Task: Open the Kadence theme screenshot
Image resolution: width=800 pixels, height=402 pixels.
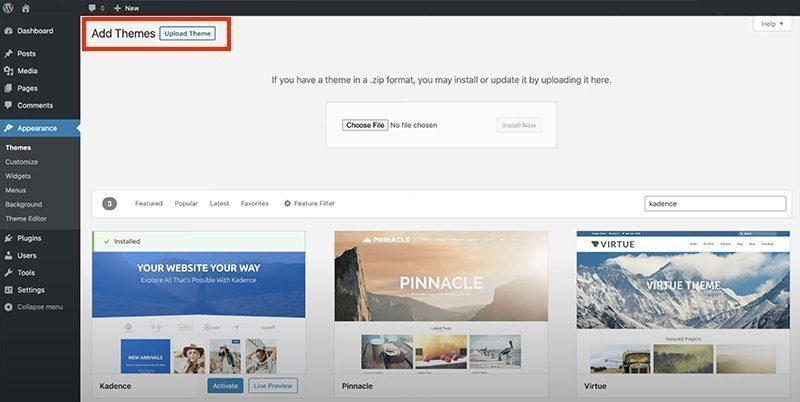Action: (x=199, y=312)
